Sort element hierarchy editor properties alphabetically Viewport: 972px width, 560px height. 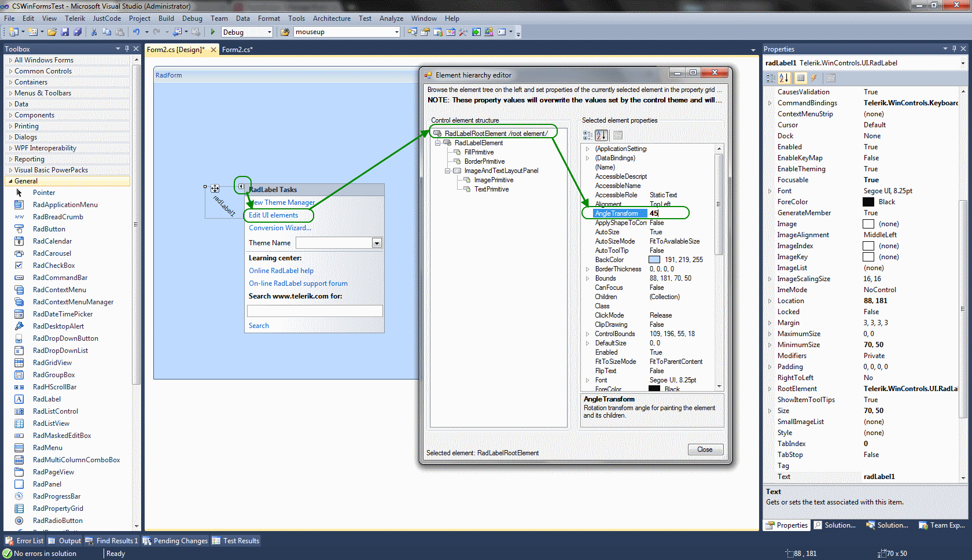click(x=601, y=135)
